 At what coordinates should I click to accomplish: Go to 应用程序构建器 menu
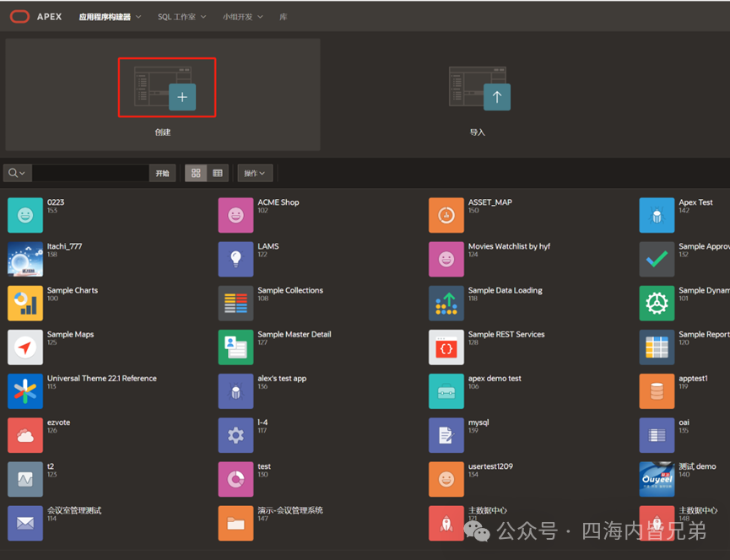click(105, 17)
